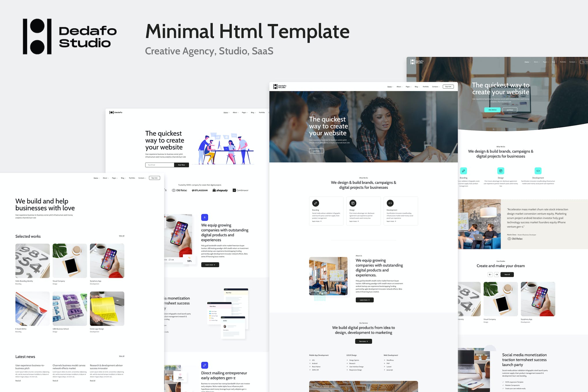This screenshot has height=392, width=588.
Task: Click the right arrow navigation icon
Action: [x=497, y=275]
